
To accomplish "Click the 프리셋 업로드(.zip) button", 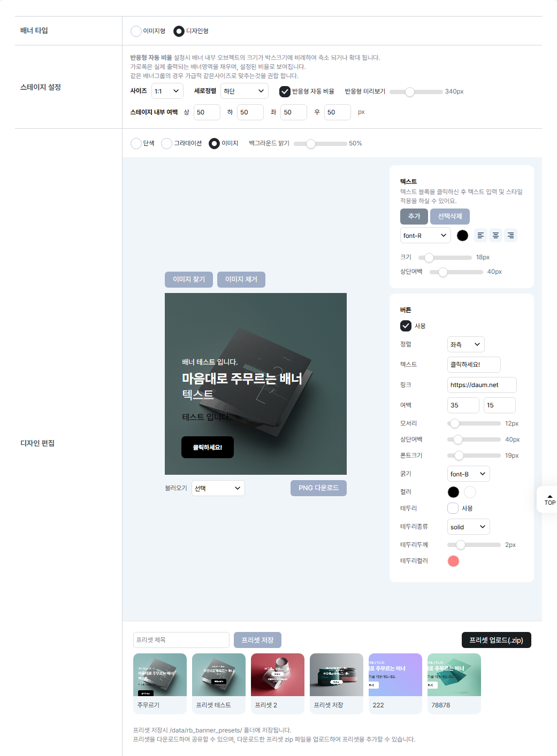I will point(496,640).
